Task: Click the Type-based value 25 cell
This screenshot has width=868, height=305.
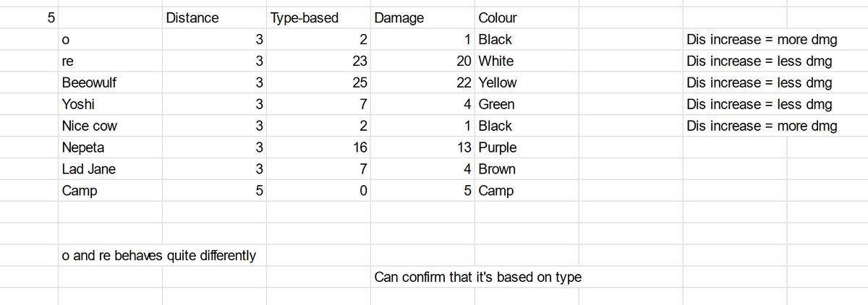Action: click(359, 82)
